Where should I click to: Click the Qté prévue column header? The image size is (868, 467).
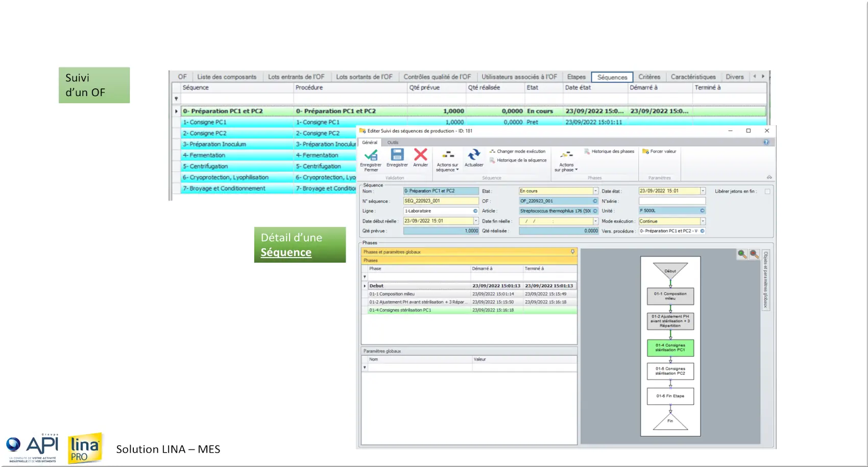click(437, 87)
